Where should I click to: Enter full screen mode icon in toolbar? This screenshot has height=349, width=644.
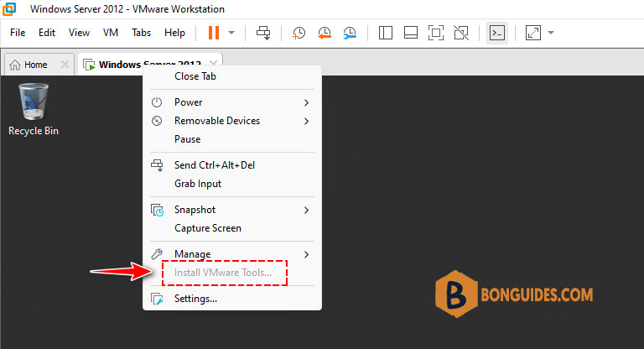point(436,33)
